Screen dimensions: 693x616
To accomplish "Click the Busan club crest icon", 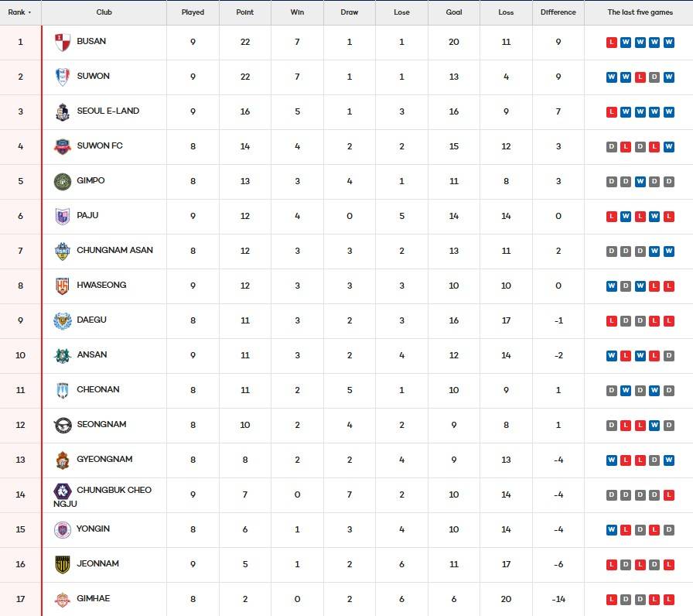I will click(63, 43).
